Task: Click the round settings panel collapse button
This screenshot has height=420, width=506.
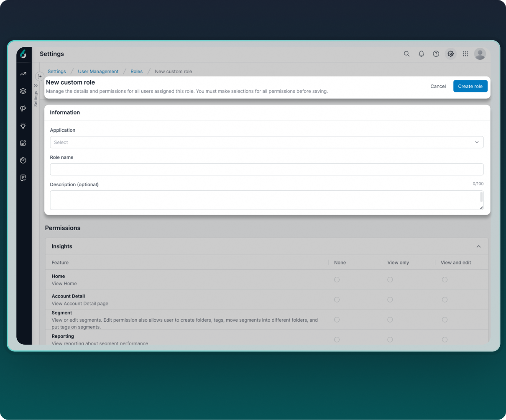Action: point(40,76)
